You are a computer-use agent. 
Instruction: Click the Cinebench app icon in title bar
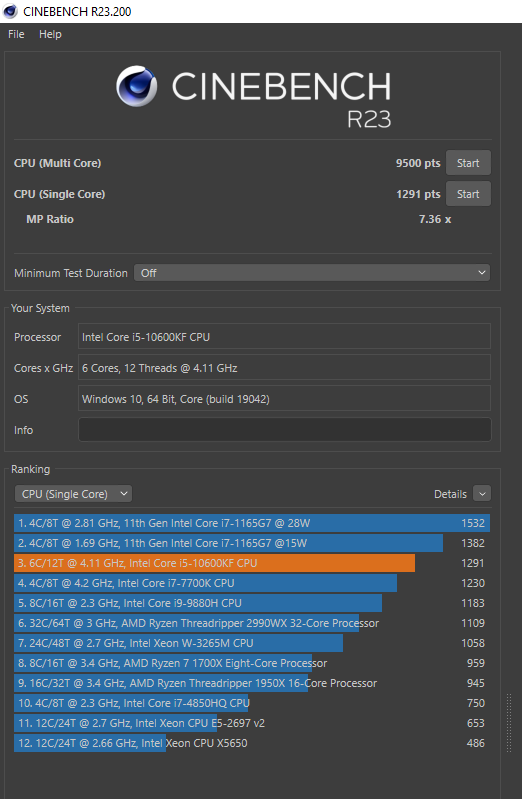click(x=10, y=11)
